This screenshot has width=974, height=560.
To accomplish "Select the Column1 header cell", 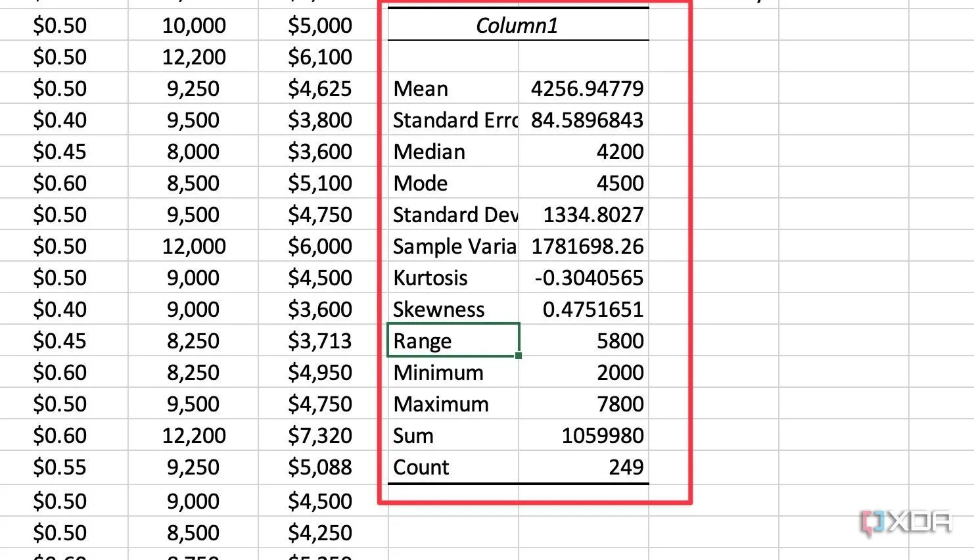I will pyautogui.click(x=517, y=26).
